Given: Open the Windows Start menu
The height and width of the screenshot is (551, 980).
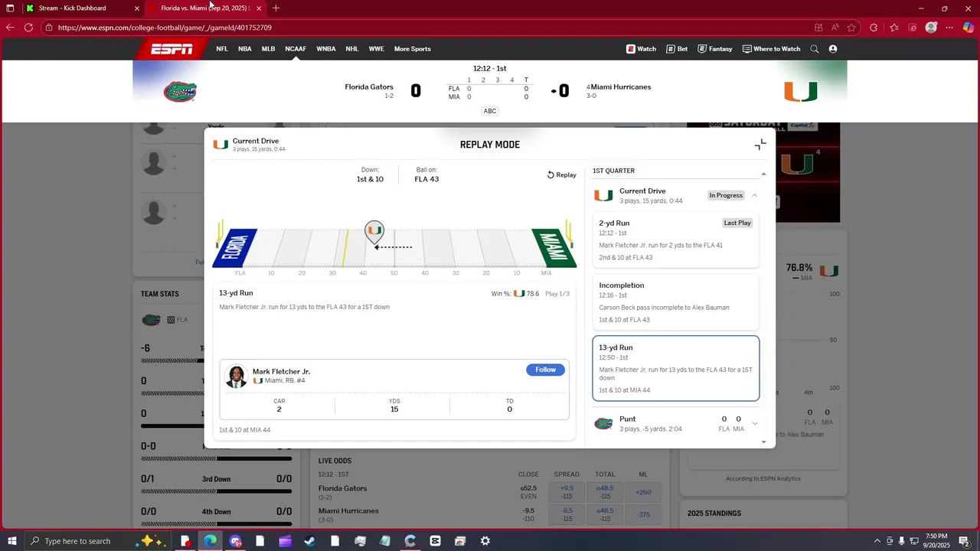Looking at the screenshot, I should (11, 541).
